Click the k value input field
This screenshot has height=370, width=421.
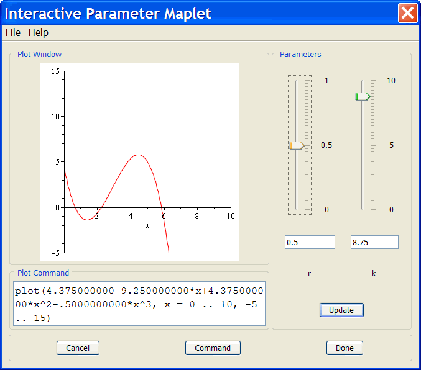375,242
